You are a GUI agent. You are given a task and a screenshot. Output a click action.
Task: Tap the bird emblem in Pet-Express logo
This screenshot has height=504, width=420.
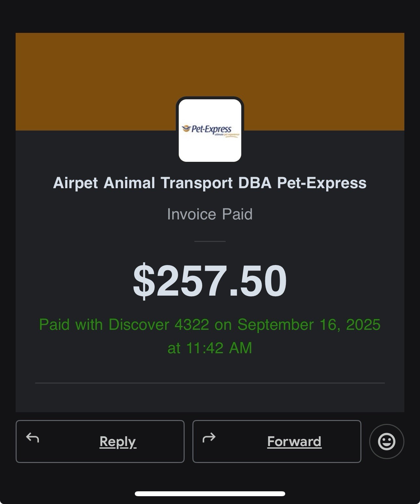coord(186,129)
